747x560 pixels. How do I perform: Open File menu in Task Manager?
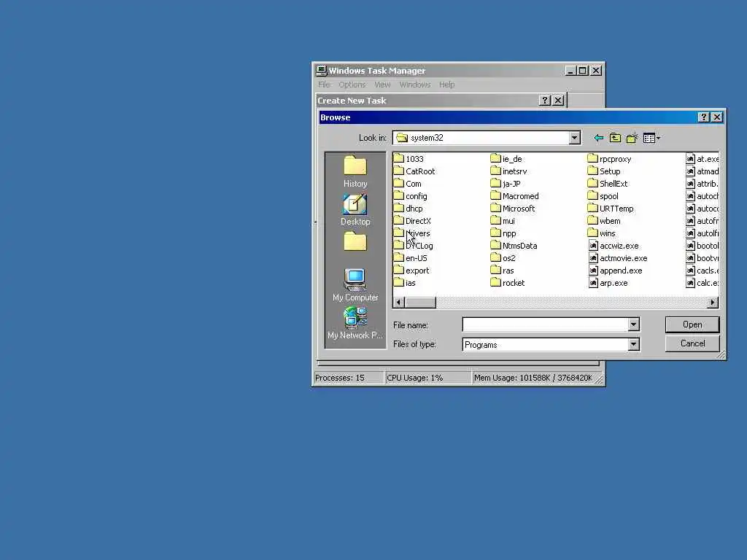[324, 85]
